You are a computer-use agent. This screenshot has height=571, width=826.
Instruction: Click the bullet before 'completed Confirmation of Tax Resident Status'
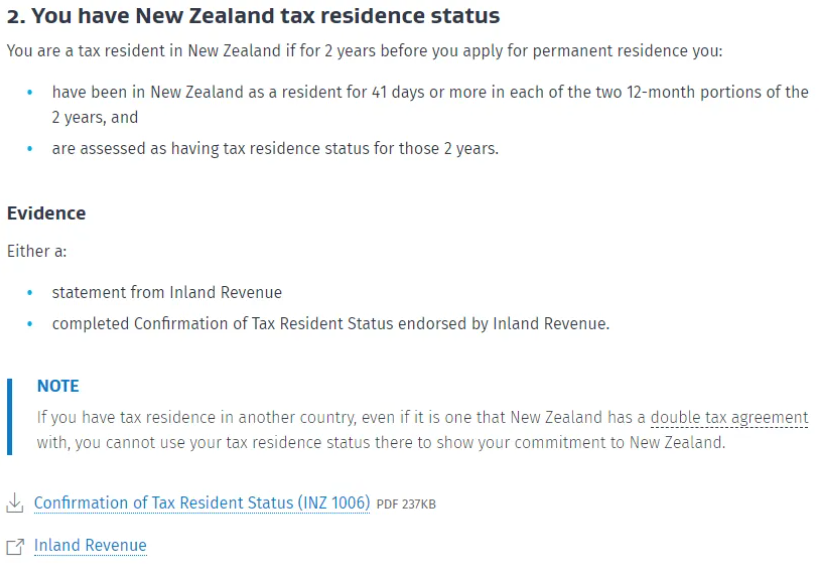pyautogui.click(x=30, y=324)
